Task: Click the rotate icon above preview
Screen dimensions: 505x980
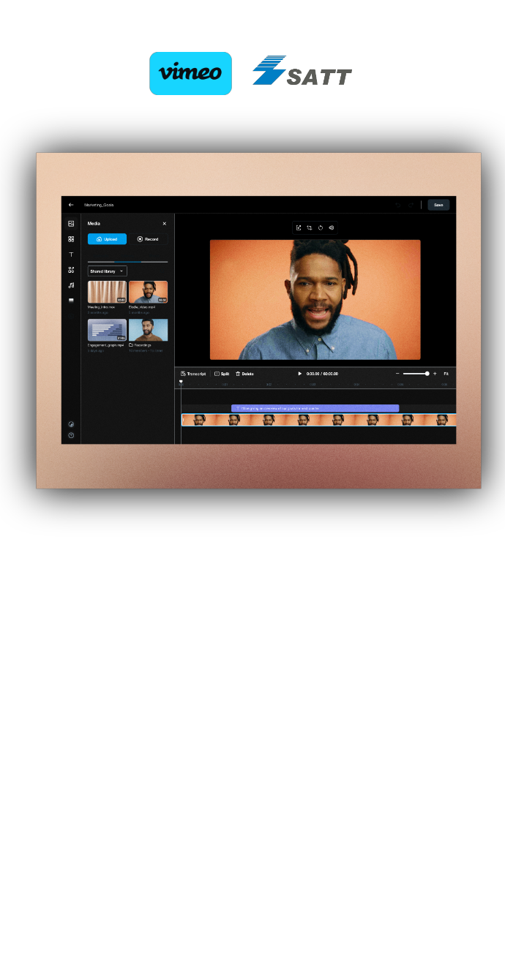Action: tap(321, 227)
